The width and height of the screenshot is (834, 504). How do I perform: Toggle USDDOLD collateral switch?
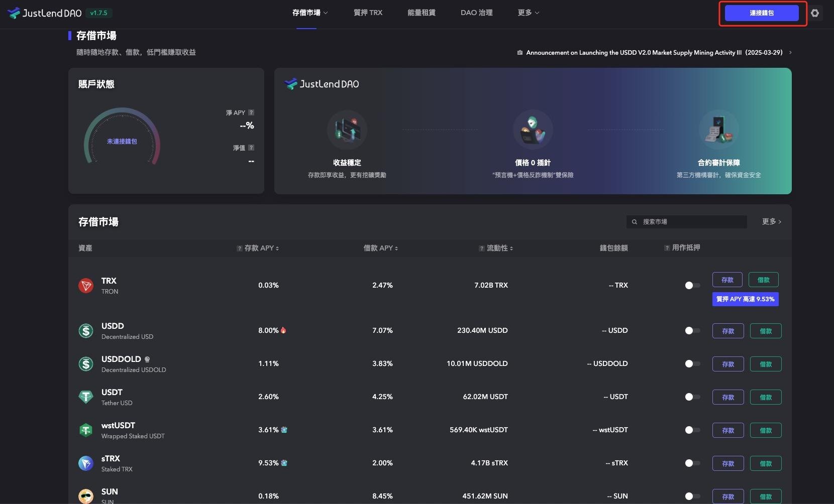pos(692,364)
